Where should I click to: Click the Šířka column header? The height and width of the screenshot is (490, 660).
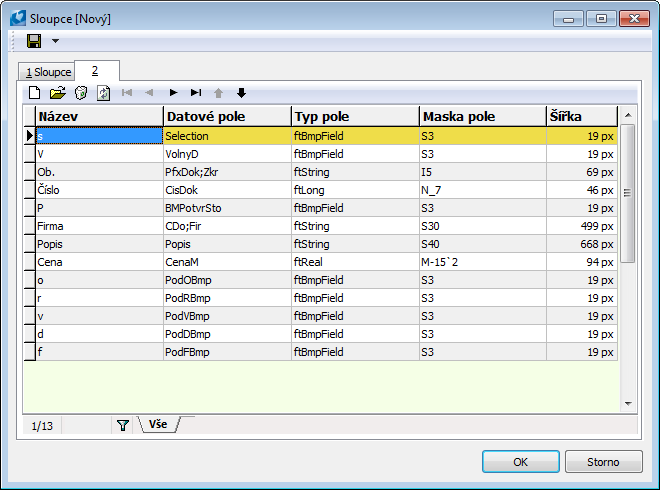tap(582, 116)
